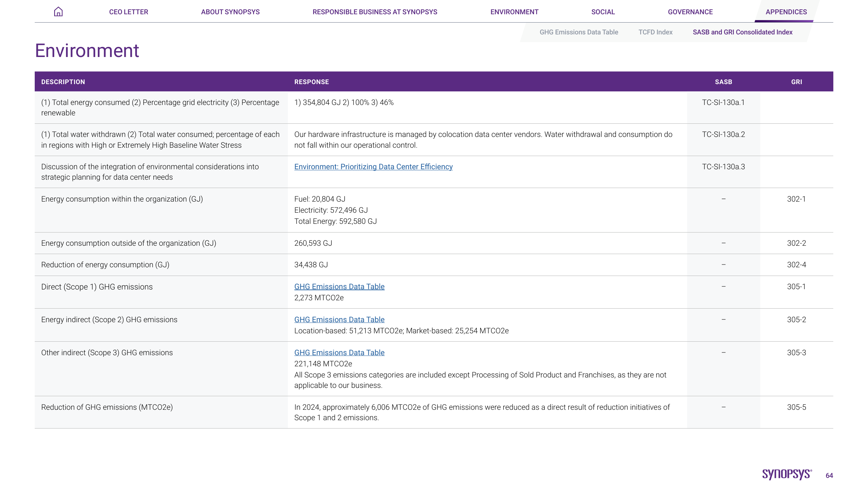Click Fuel: 20,804 GJ line
This screenshot has width=868, height=489.
[320, 199]
